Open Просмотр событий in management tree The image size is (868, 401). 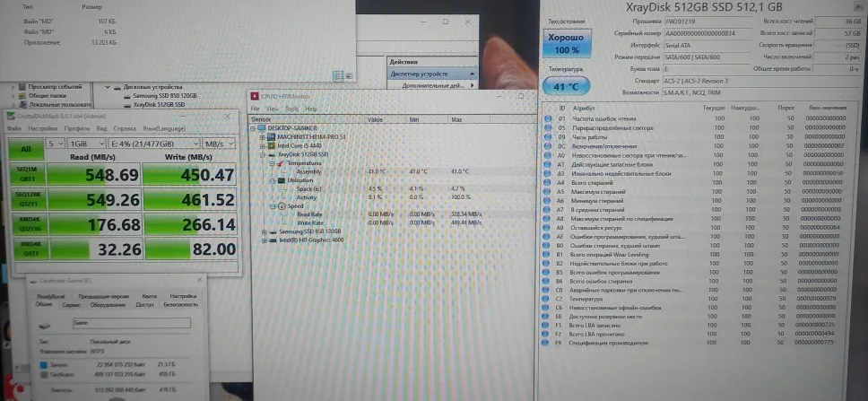[55, 87]
